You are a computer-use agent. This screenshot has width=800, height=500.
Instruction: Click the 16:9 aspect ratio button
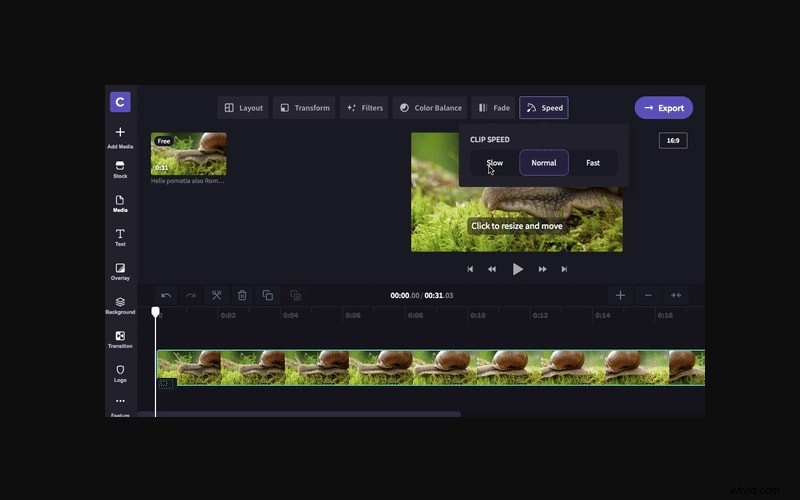point(673,140)
